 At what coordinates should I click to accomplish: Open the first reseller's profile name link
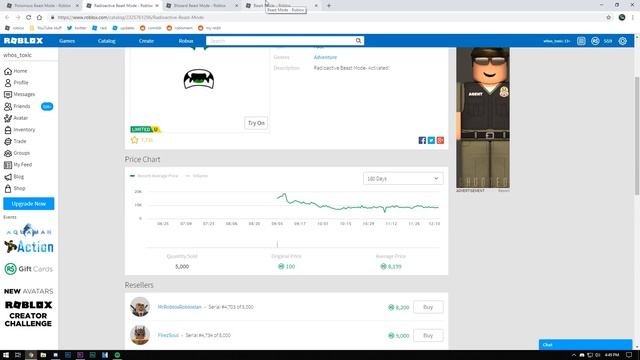click(x=180, y=307)
